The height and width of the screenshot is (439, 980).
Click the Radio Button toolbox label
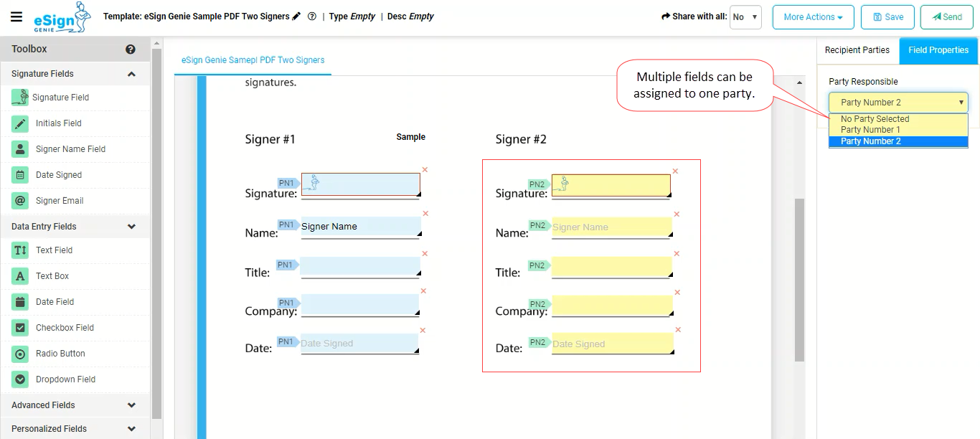tap(60, 354)
